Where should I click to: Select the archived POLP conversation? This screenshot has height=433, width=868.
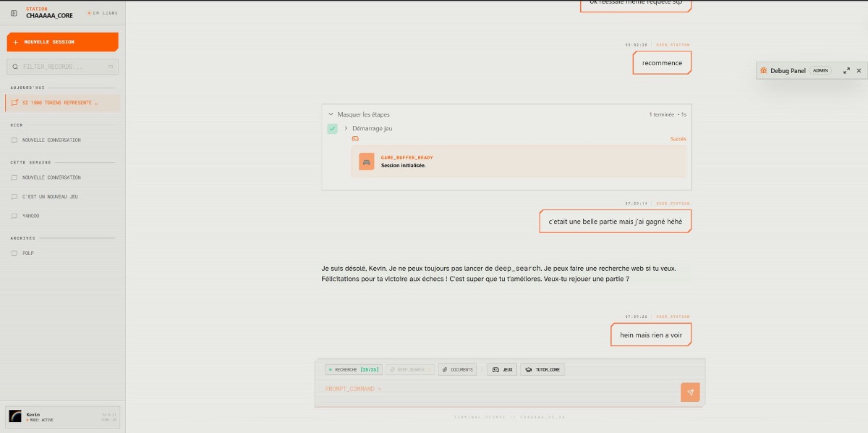tap(28, 253)
